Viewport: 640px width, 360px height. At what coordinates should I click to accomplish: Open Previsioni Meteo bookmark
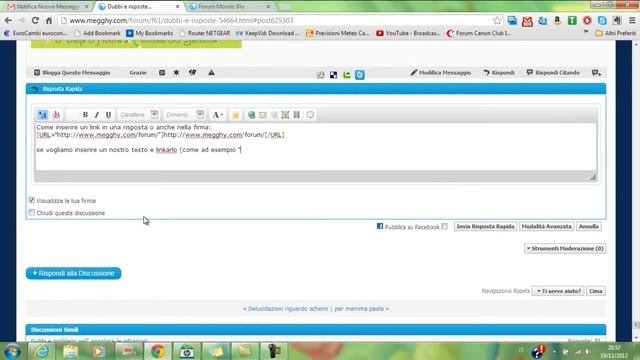click(x=337, y=33)
